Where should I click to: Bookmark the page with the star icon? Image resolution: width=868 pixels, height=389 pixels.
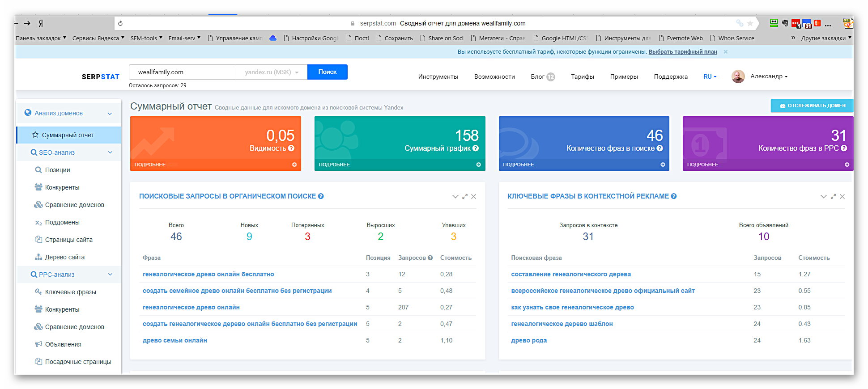[750, 23]
